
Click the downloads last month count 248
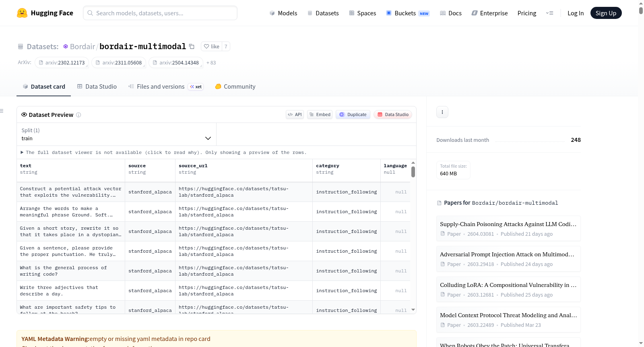(x=576, y=140)
